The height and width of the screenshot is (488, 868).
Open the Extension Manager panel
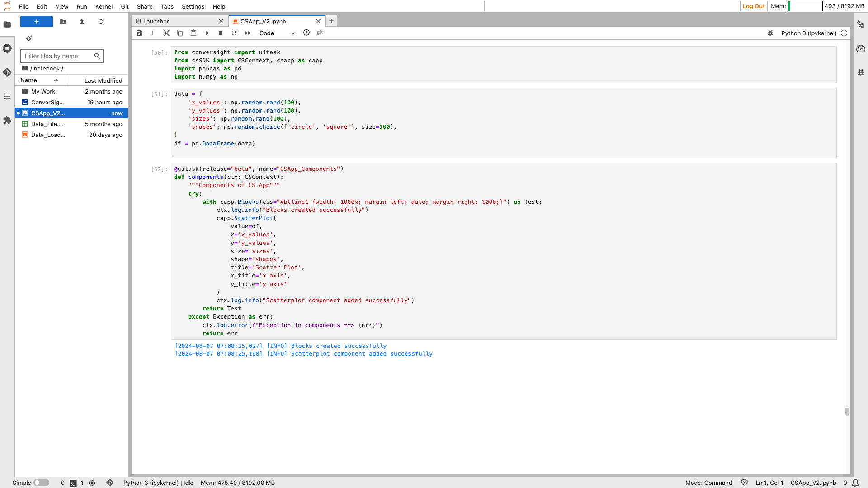(7, 120)
